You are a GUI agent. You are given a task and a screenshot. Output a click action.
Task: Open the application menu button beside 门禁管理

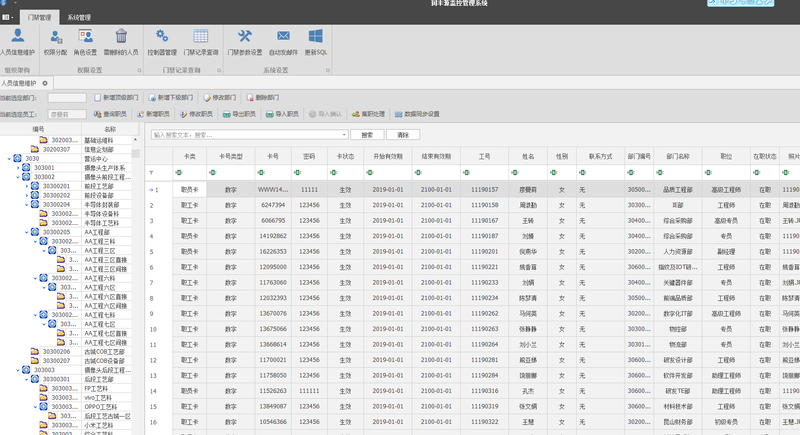pos(7,17)
